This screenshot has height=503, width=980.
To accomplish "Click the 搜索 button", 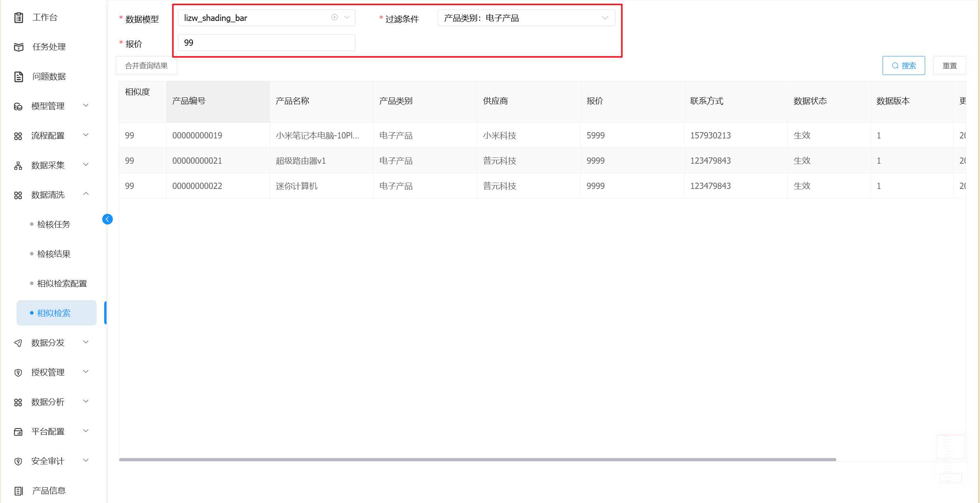I will click(x=903, y=65).
